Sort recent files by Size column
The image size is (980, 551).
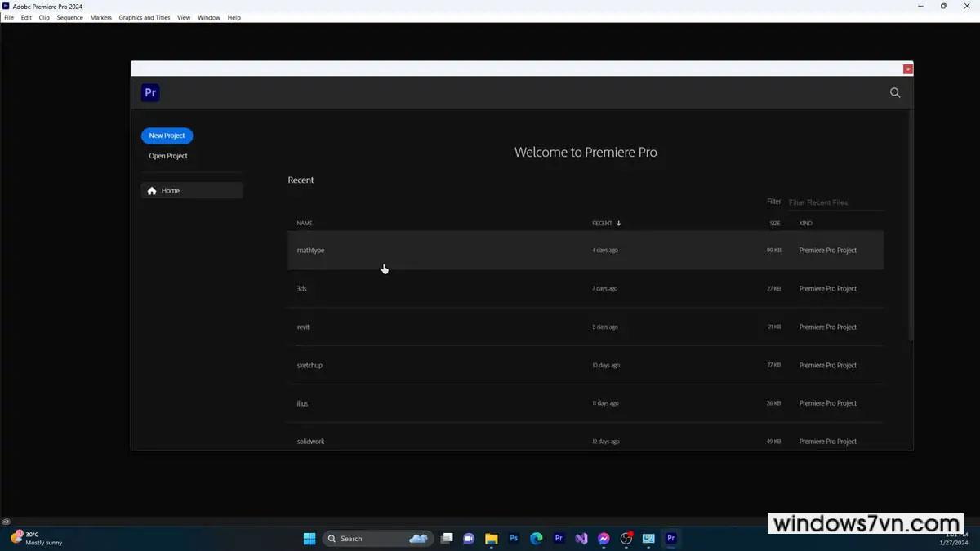pyautogui.click(x=774, y=224)
